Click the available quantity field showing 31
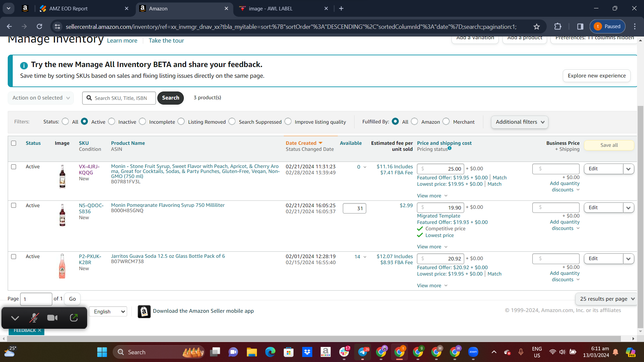The image size is (644, 362). pyautogui.click(x=354, y=208)
